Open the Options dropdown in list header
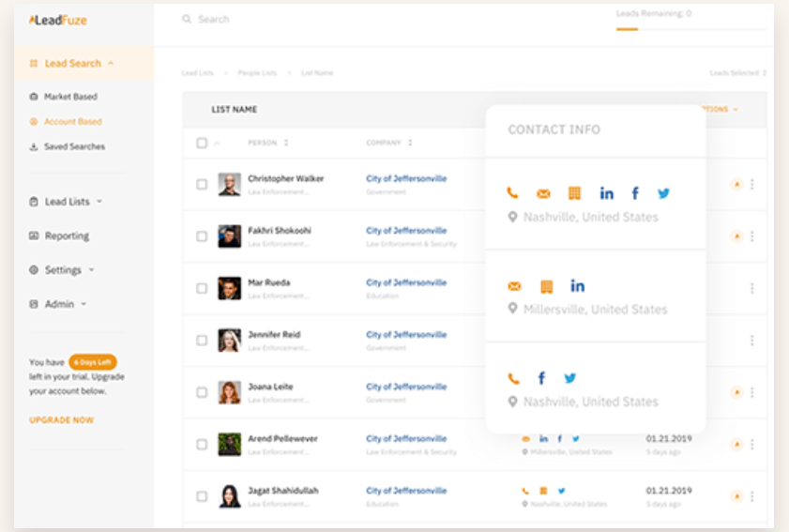Image resolution: width=789 pixels, height=532 pixels. point(721,109)
